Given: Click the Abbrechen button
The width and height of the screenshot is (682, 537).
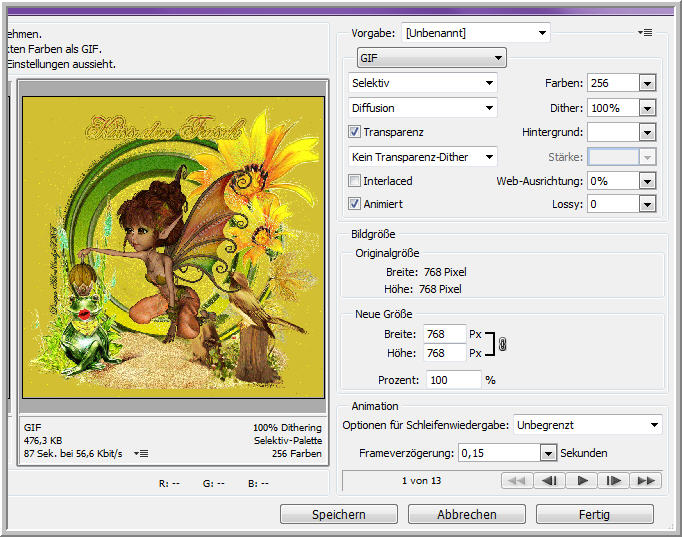Looking at the screenshot, I should pos(467,514).
